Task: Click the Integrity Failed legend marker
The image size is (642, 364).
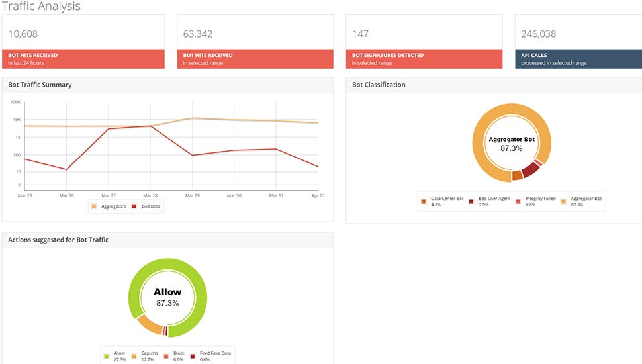Action: tap(518, 201)
